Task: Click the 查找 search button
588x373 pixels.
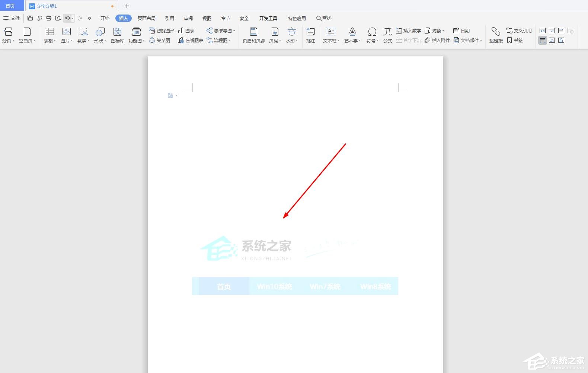Action: [x=323, y=18]
